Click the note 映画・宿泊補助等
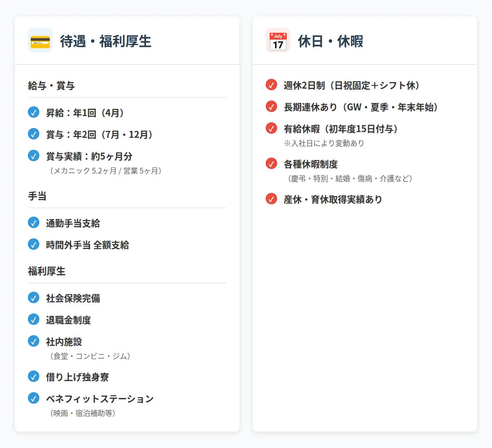The image size is (492, 448). click(83, 413)
